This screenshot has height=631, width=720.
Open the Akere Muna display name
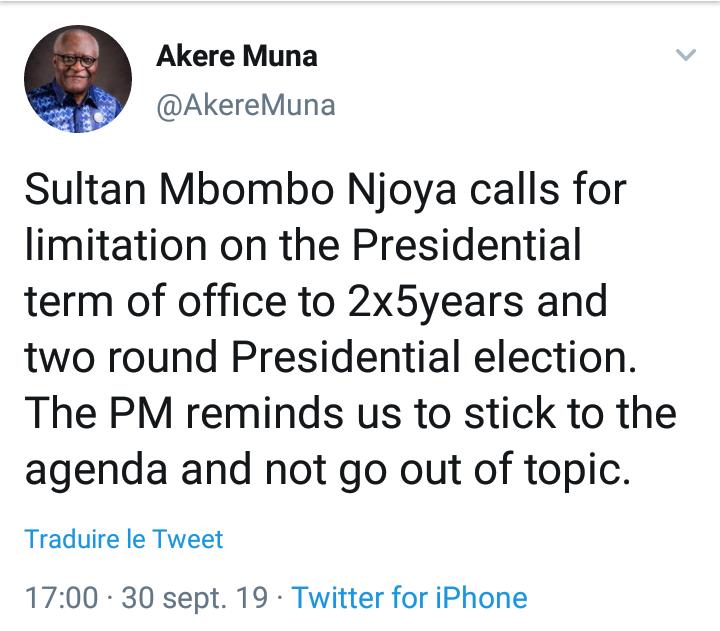[237, 56]
